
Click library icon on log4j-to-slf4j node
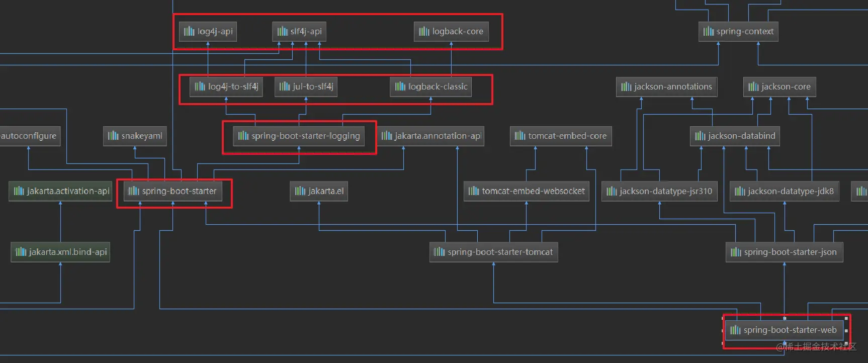pyautogui.click(x=200, y=86)
